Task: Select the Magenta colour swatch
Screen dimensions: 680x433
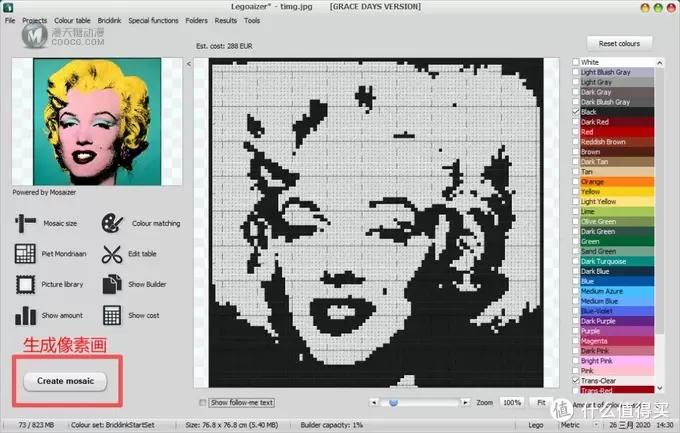Action: [x=617, y=341]
